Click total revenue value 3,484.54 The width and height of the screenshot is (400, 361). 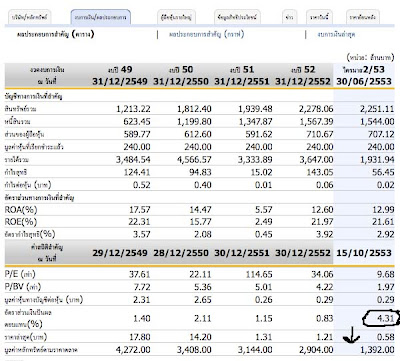(133, 160)
